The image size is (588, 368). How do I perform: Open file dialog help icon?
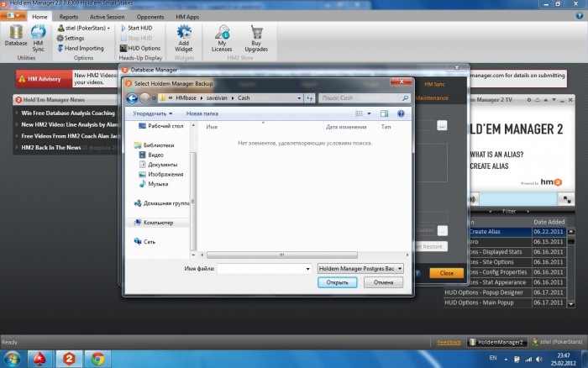[x=401, y=113]
